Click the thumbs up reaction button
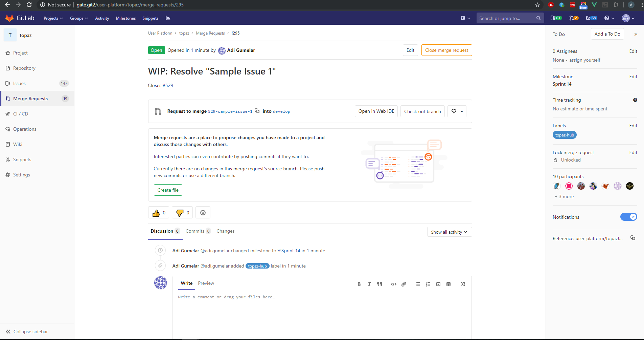Screen dimensions: 644x340 (159, 213)
